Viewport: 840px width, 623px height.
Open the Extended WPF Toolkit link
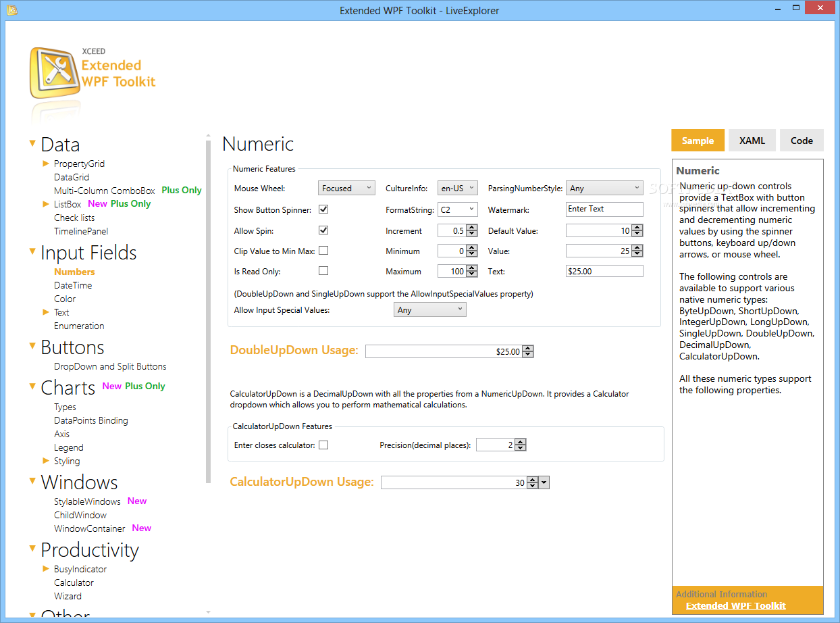point(735,605)
